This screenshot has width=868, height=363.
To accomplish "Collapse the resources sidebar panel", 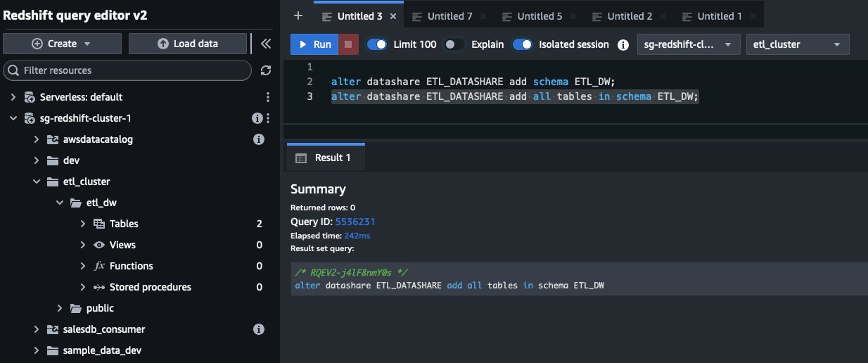I will [x=265, y=44].
